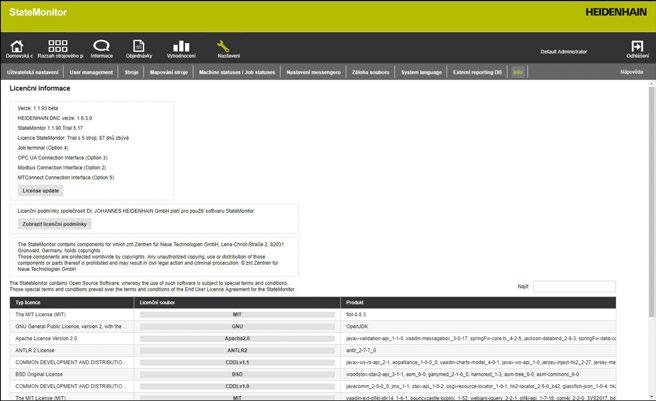Open the MIT license file for flot

237,314
